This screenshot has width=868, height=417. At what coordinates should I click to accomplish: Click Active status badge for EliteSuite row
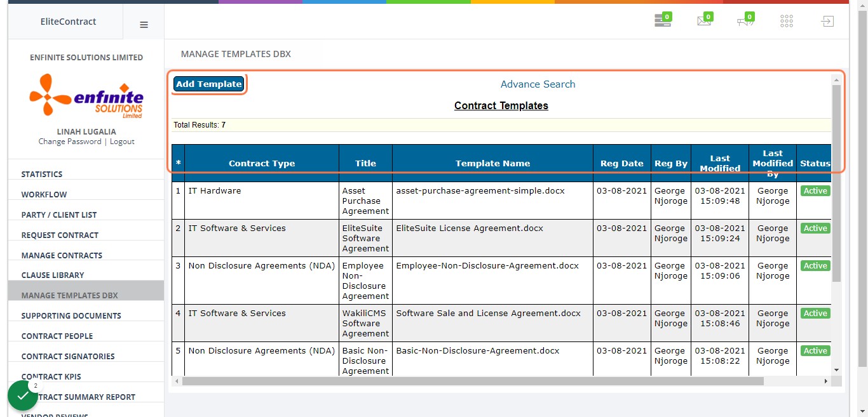tap(815, 228)
